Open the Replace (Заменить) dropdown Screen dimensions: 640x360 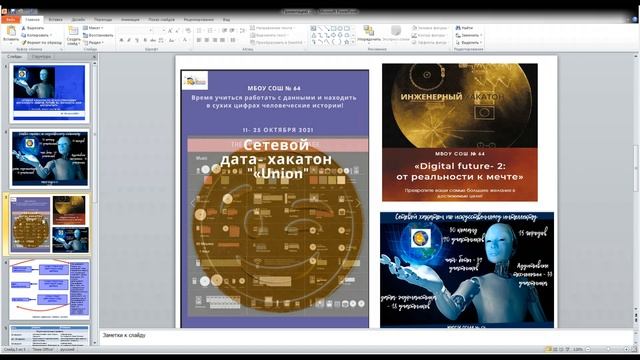pyautogui.click(x=469, y=35)
